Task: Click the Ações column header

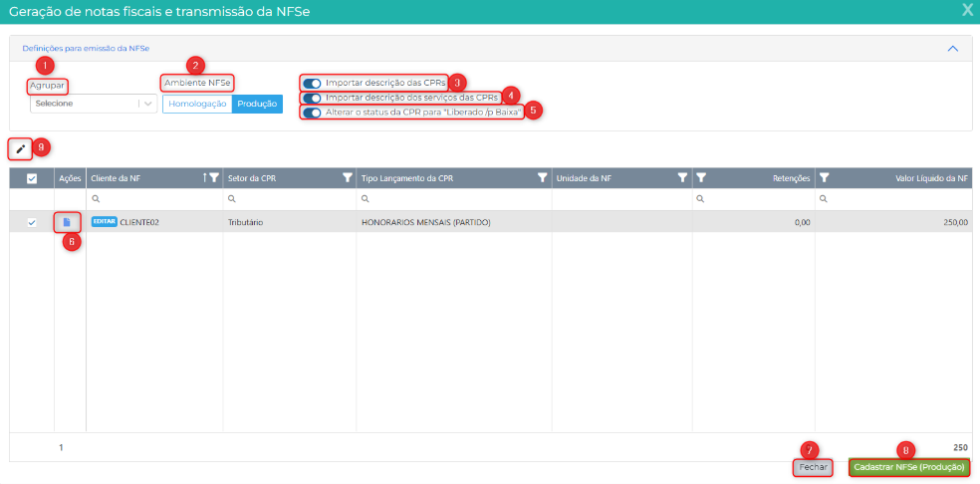Action: [70, 179]
